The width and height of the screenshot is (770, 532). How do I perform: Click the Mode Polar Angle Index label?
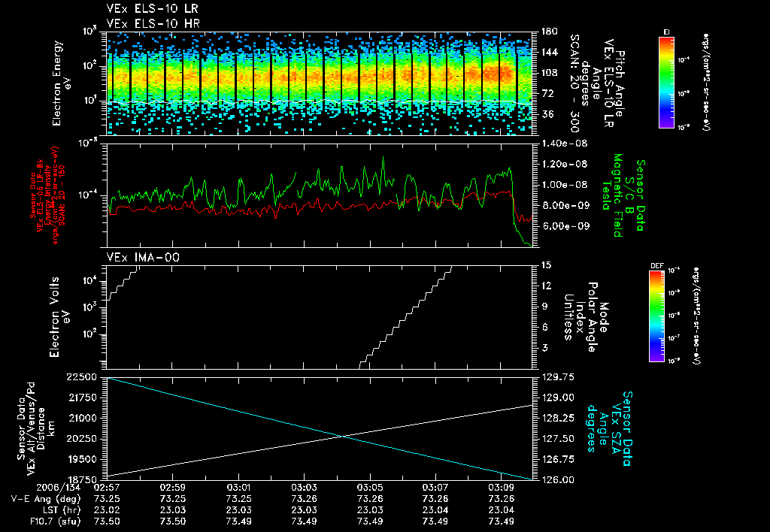tap(586, 317)
